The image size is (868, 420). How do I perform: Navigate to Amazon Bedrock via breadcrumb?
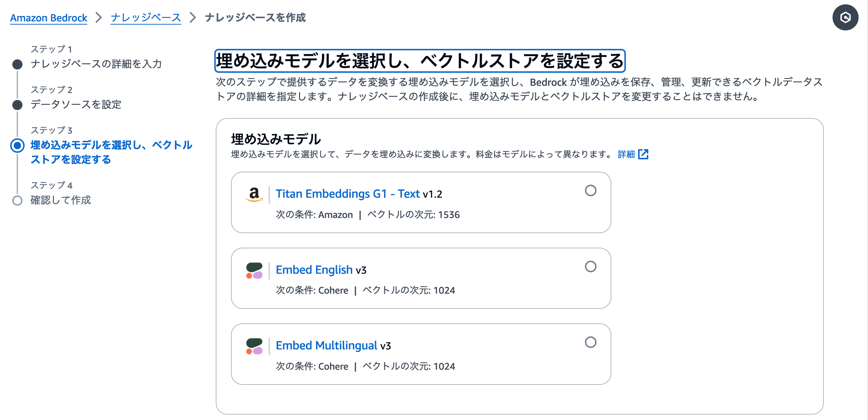[x=48, y=18]
